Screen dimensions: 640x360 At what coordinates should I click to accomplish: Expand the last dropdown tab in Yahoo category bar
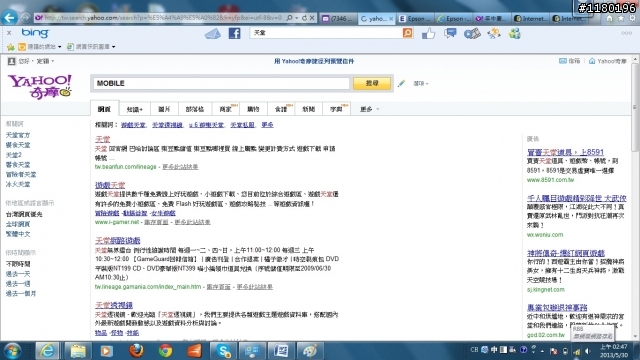pos(369,109)
